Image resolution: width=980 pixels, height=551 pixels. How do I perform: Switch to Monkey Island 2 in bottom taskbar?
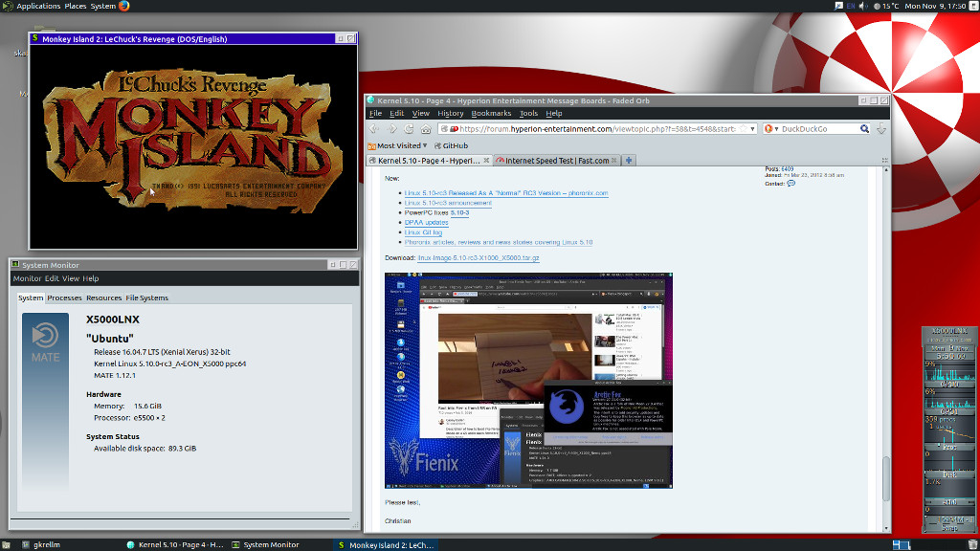tap(385, 544)
